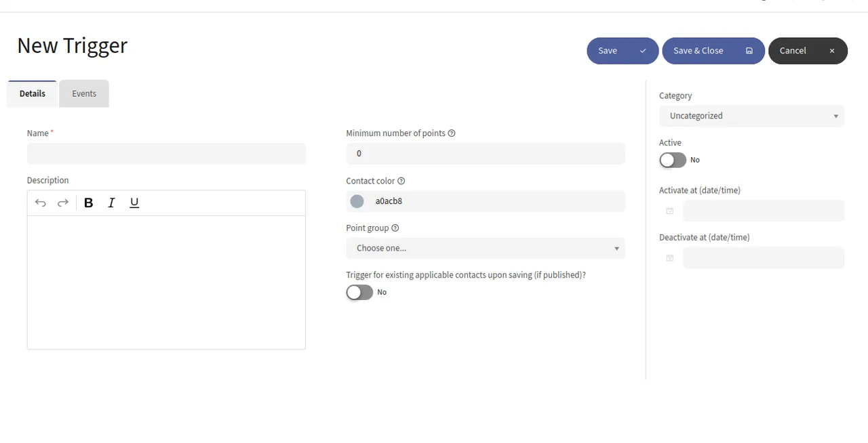Focus the Minimum number of points field
The image size is (868, 443).
click(x=486, y=154)
